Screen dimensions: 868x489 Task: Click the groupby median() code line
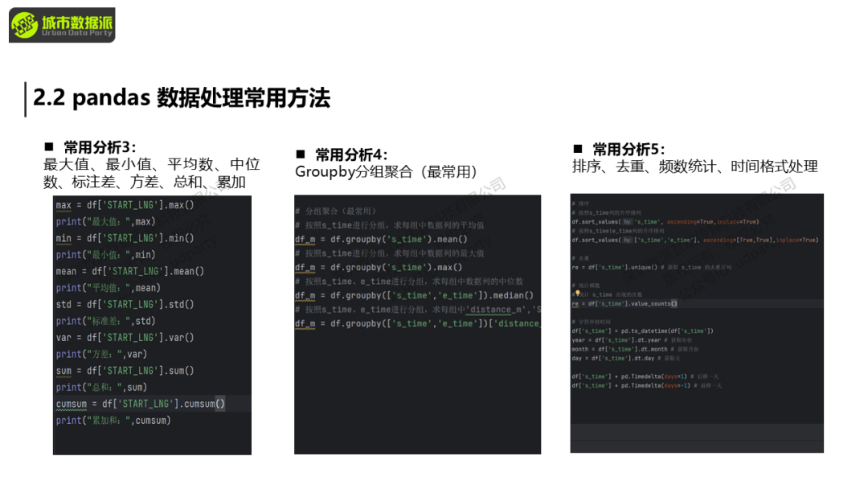tap(414, 296)
